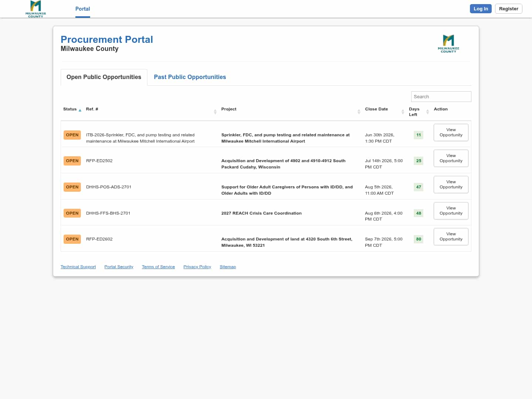Open the Portal nav item
The image size is (532, 399).
[83, 9]
